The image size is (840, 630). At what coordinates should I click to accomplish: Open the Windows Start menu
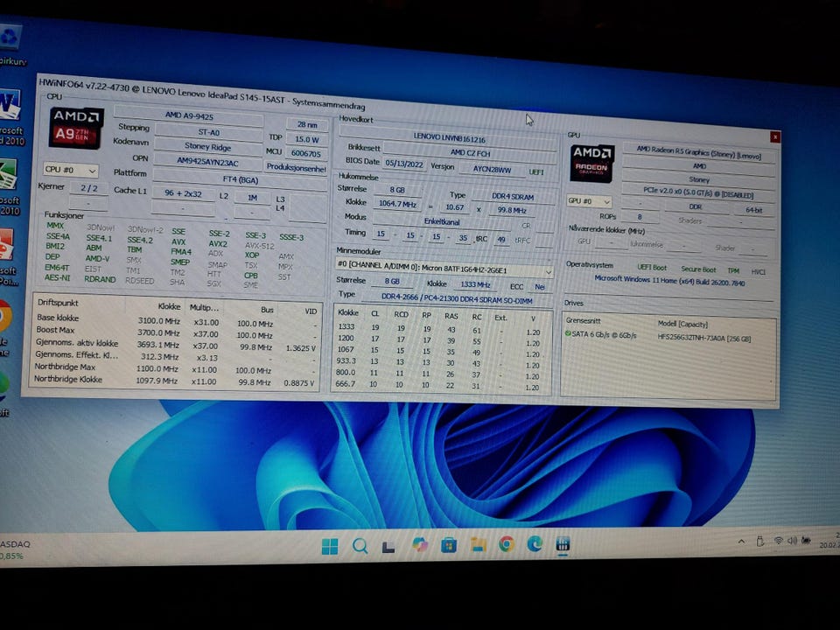tap(330, 546)
